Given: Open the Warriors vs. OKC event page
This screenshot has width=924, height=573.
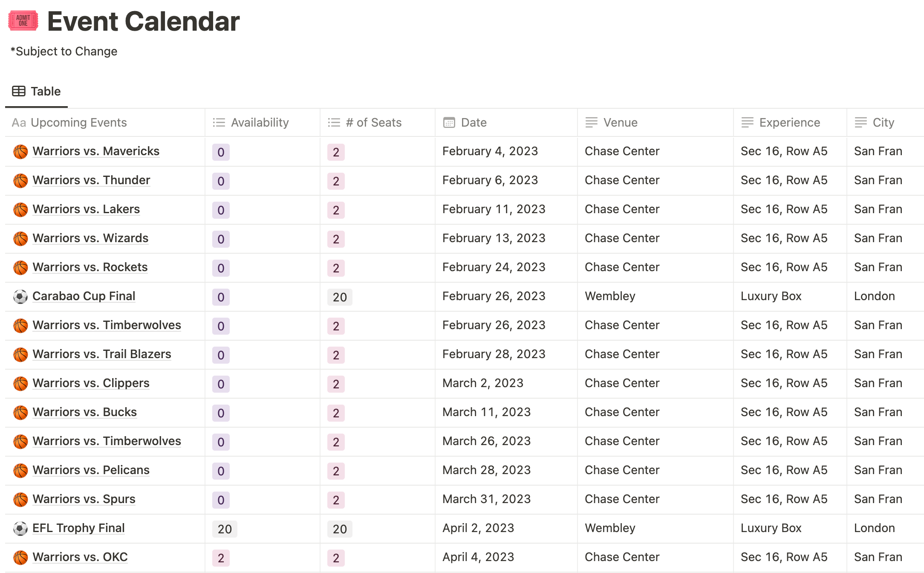Looking at the screenshot, I should 80,557.
